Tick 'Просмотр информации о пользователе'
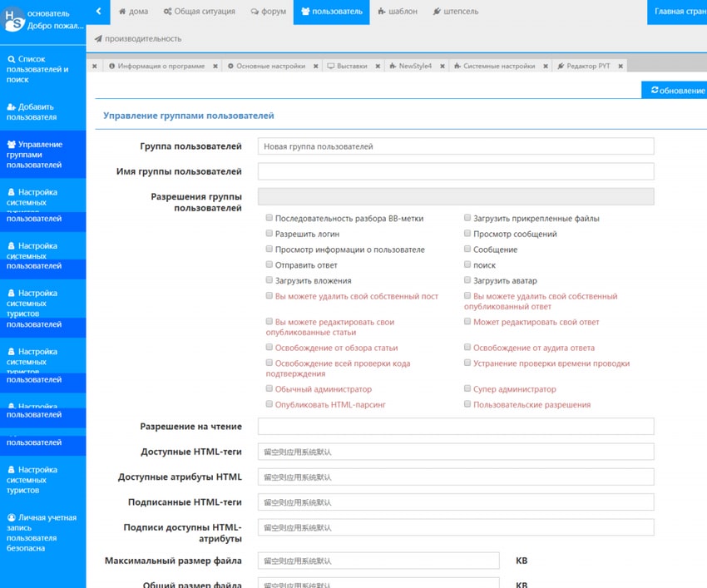707x588 pixels. pos(269,249)
